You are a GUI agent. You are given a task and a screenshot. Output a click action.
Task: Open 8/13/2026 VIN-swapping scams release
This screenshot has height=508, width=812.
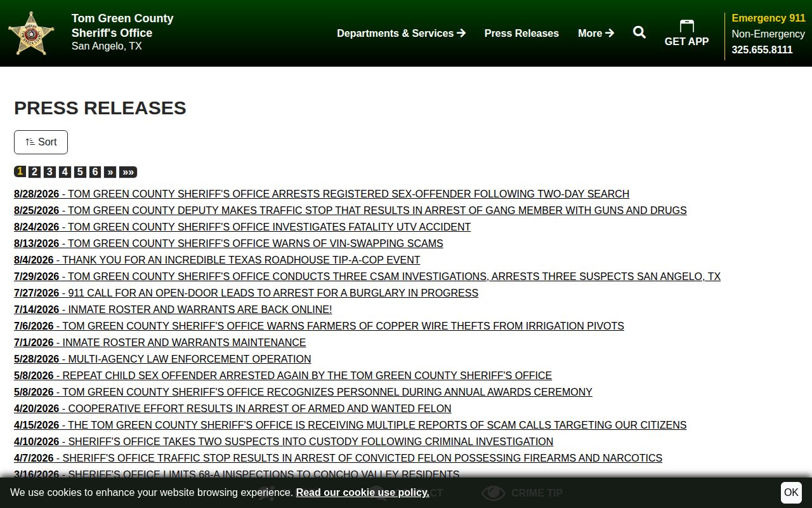(x=228, y=243)
